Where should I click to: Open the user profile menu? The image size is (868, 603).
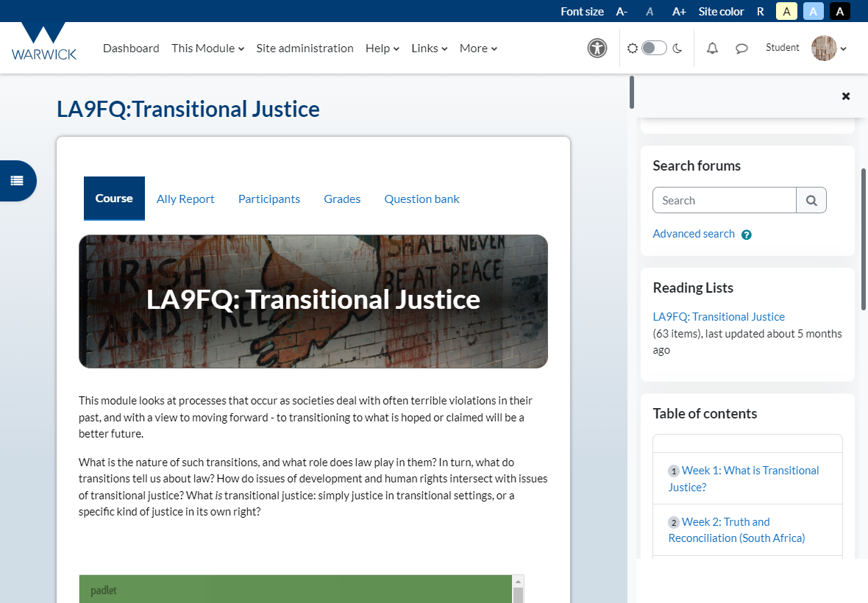828,49
